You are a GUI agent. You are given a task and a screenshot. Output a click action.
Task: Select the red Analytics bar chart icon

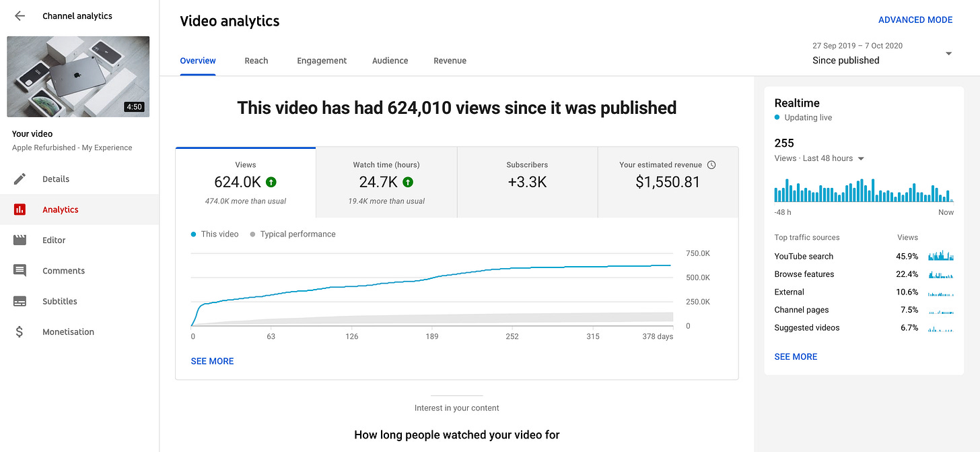point(20,209)
